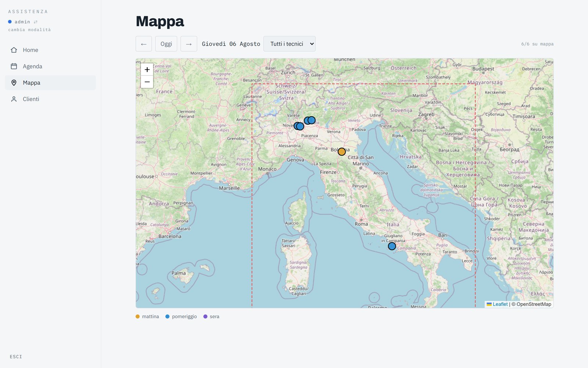Click the pomeriggio blue legend dot
The width and height of the screenshot is (588, 368).
pos(168,316)
